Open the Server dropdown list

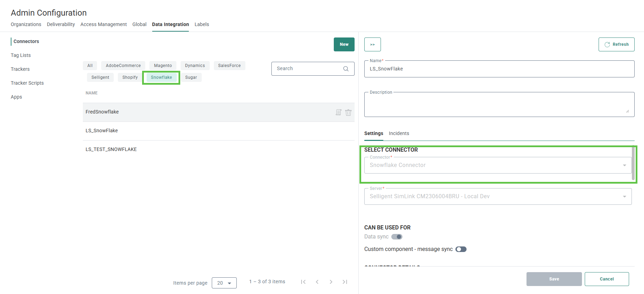point(624,196)
